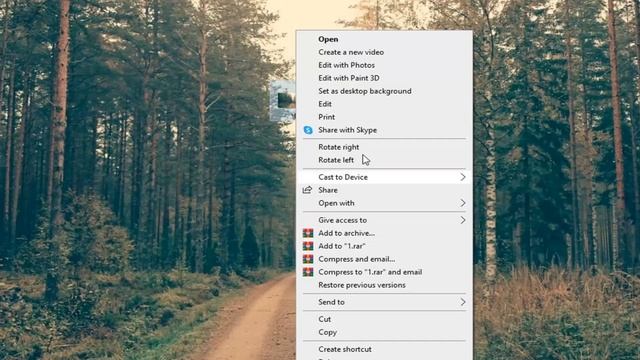Expand the Cast to Device submenu arrow
The width and height of the screenshot is (640, 360).
coord(463,177)
